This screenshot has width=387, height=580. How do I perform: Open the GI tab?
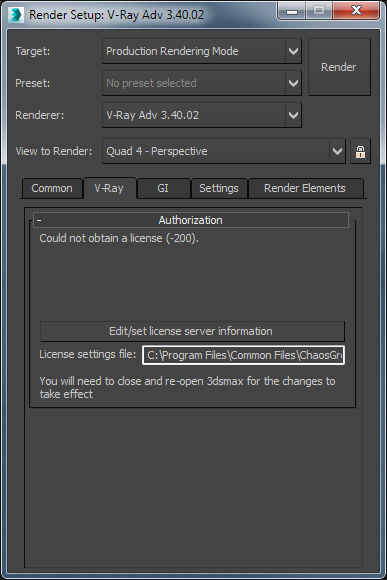coord(163,188)
